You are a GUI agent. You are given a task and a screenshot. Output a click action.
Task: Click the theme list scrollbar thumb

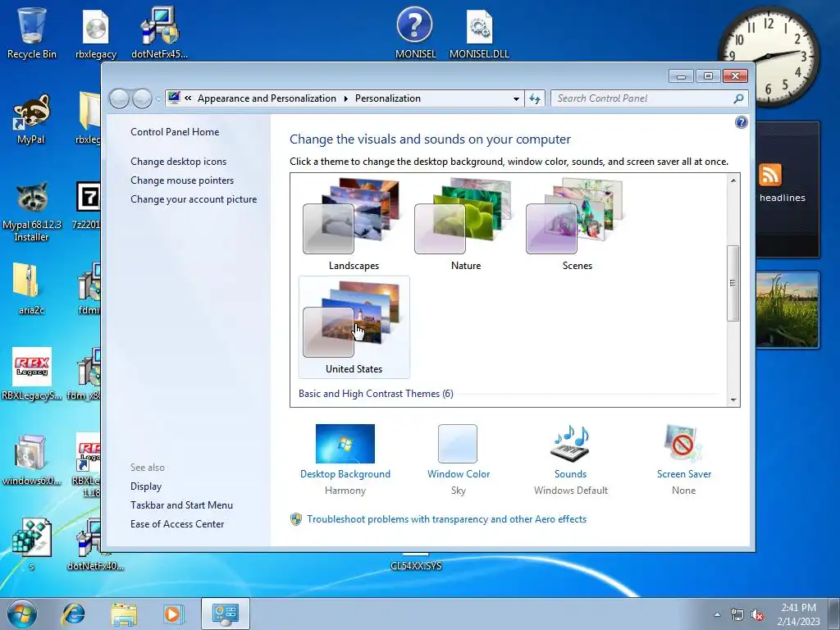coord(733,283)
